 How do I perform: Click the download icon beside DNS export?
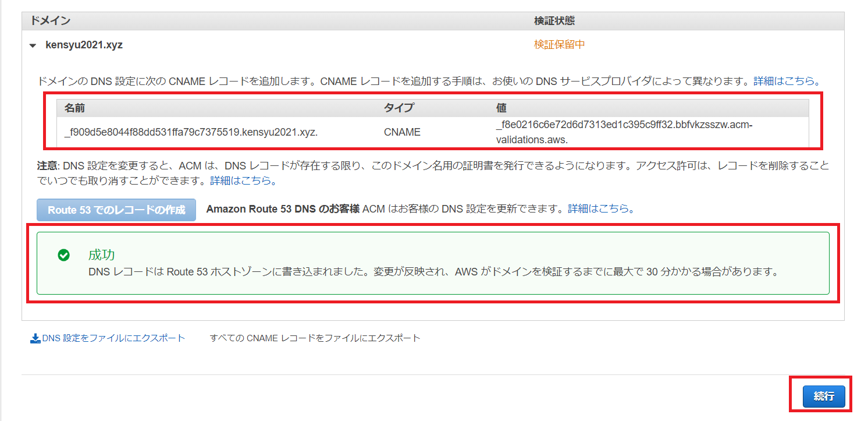pyautogui.click(x=35, y=338)
